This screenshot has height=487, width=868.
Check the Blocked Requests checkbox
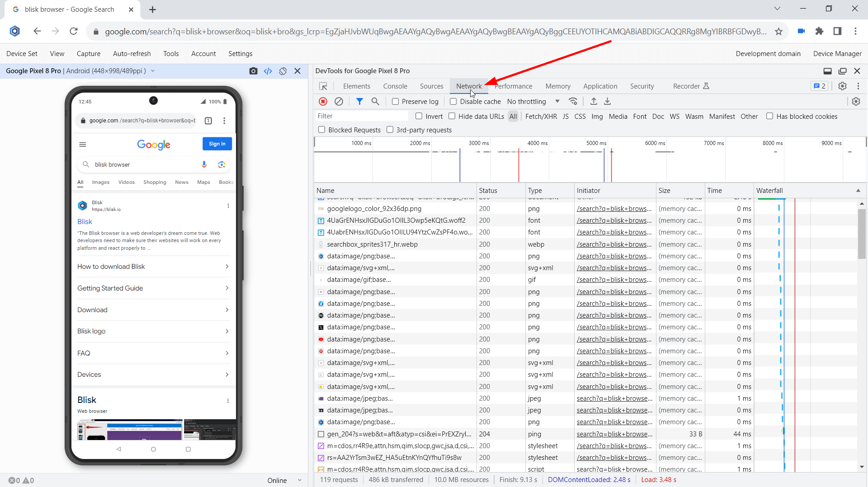(321, 130)
